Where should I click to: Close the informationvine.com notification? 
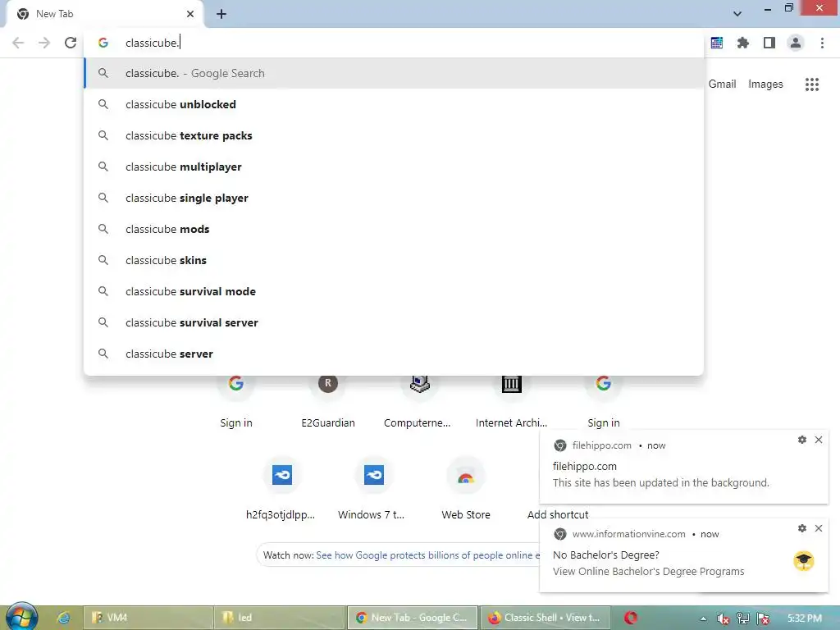pos(819,528)
